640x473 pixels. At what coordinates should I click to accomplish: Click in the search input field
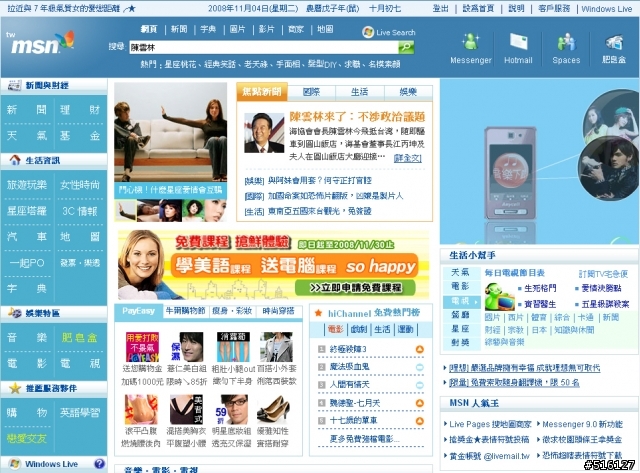coord(264,47)
